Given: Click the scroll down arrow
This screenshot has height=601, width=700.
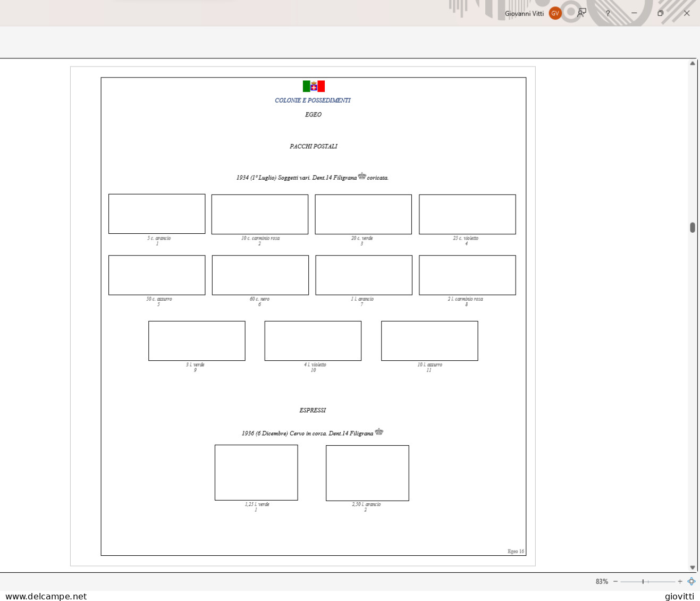Looking at the screenshot, I should (x=693, y=568).
